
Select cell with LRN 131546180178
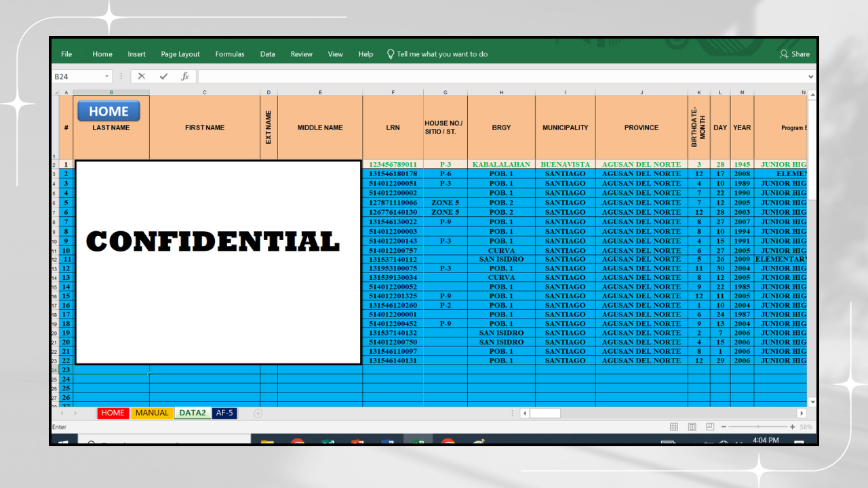393,174
